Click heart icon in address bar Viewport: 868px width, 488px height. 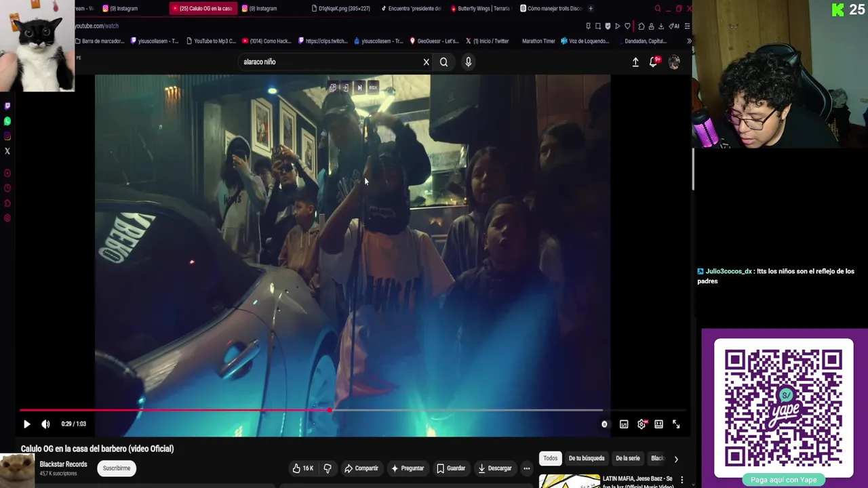[x=627, y=26]
